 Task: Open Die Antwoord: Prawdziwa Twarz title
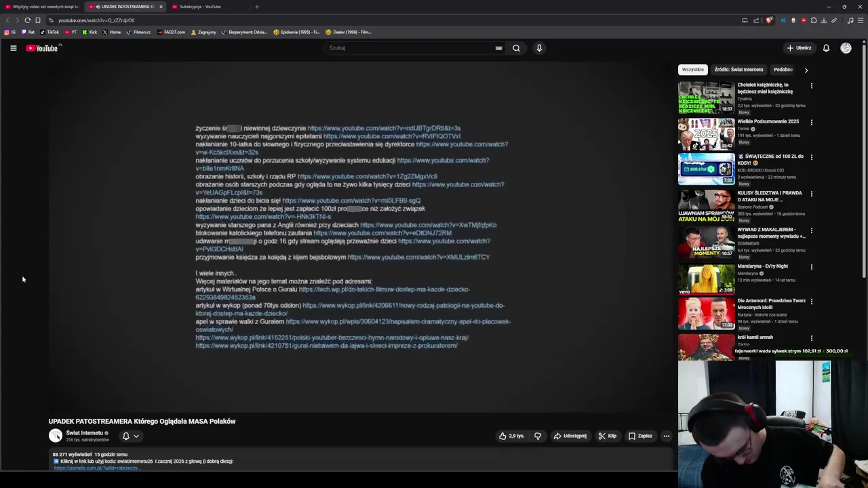pyautogui.click(x=771, y=304)
